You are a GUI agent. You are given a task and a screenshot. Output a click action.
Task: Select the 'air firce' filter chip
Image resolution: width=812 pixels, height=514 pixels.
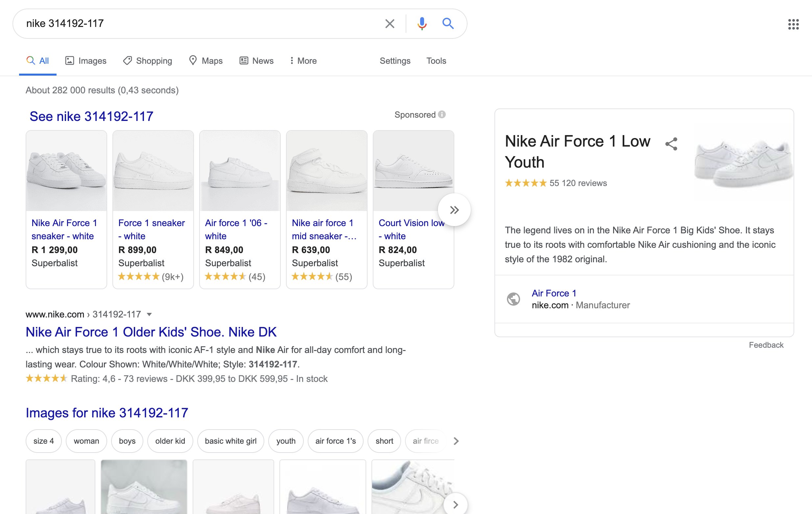pos(425,441)
